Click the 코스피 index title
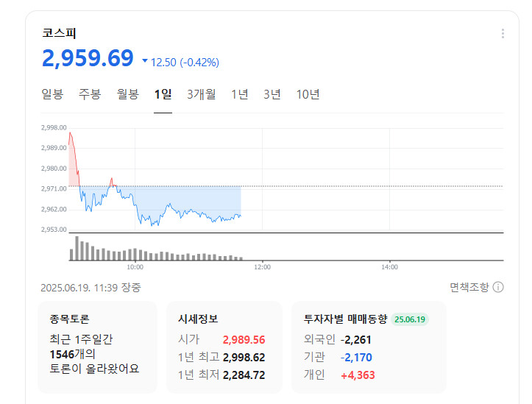The width and height of the screenshot is (532, 404). pyautogui.click(x=59, y=33)
